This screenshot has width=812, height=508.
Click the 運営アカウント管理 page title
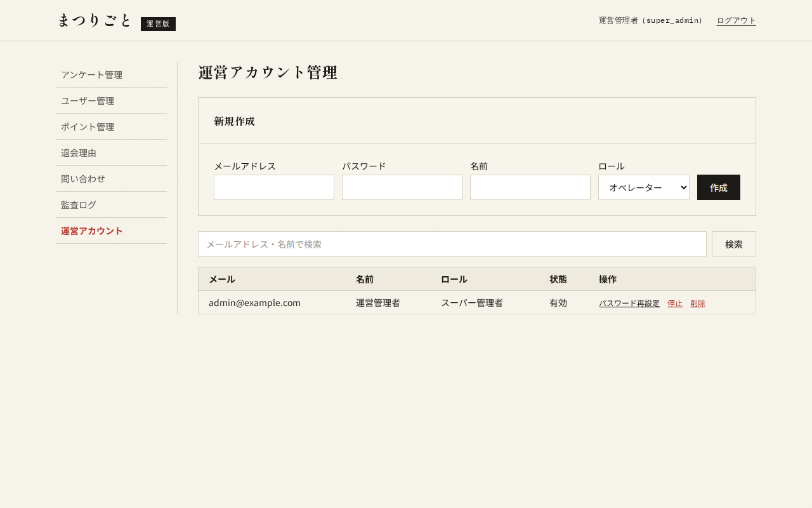[x=268, y=72]
